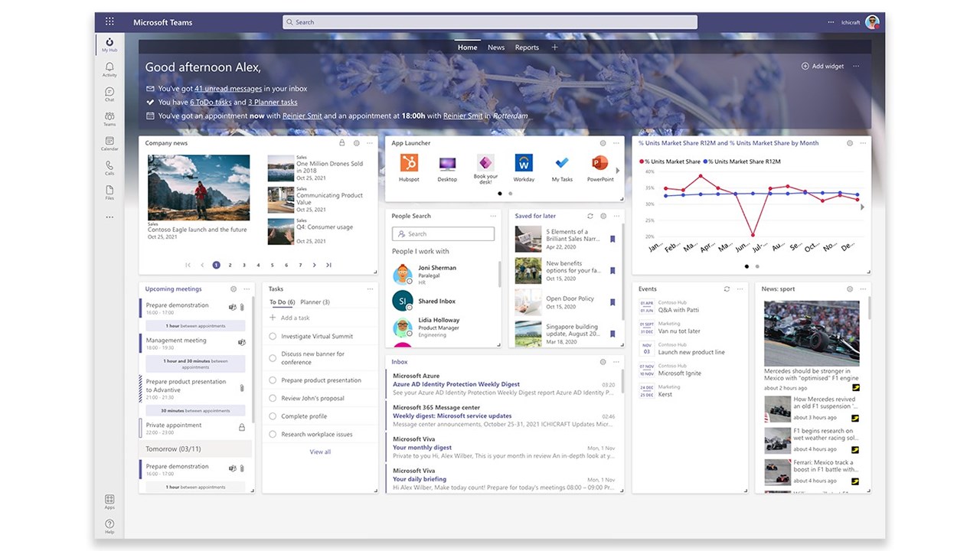The image size is (980, 551).
Task: Open Apps store in the sidebar
Action: coord(109,502)
